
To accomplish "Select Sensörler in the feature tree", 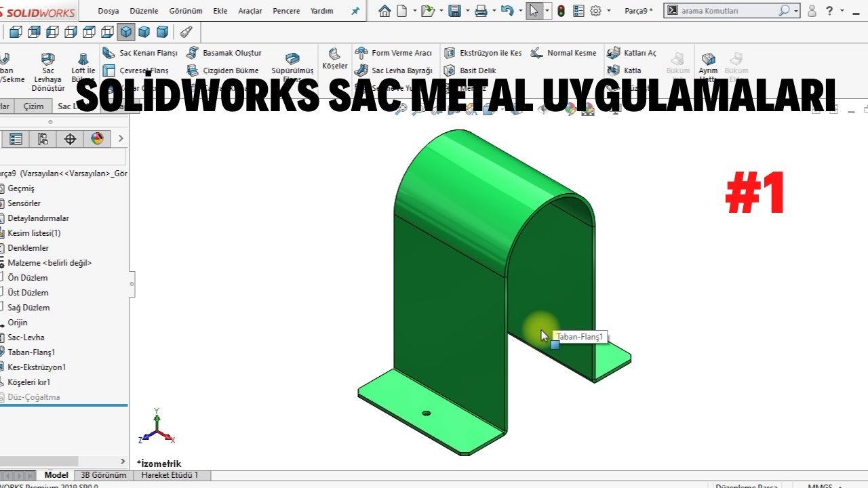I will [x=24, y=203].
